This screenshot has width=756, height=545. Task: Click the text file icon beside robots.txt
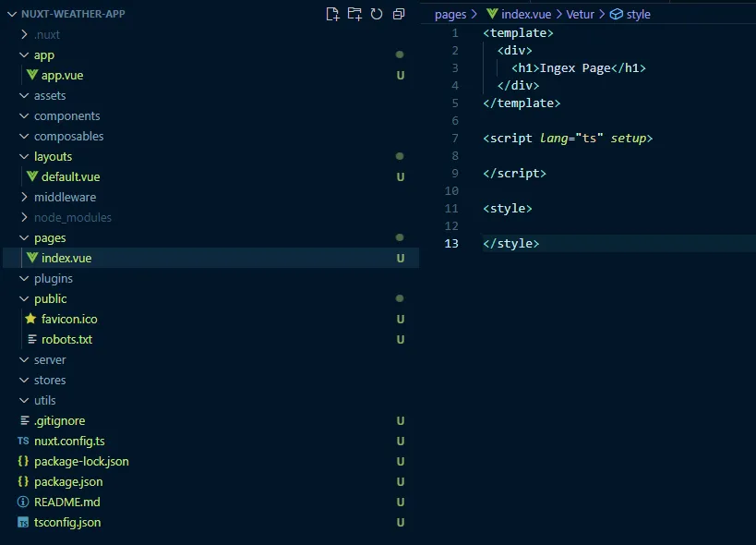coord(31,339)
